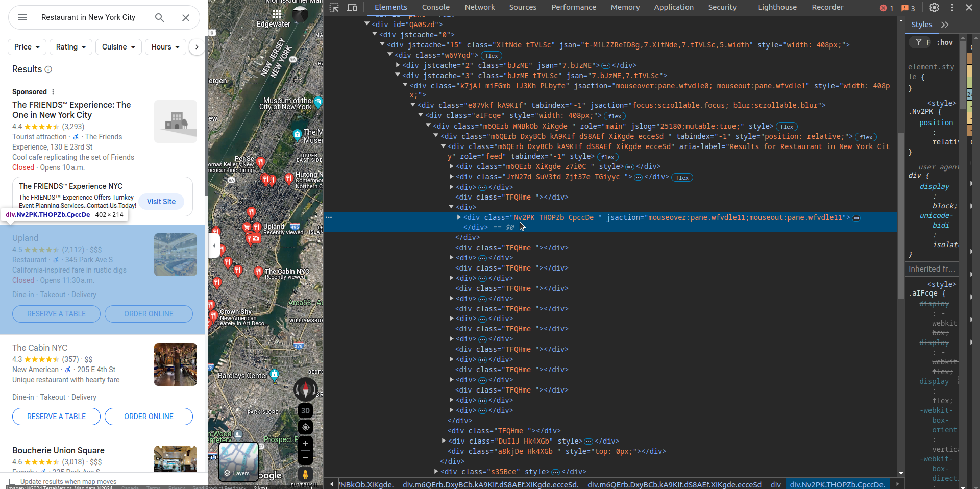Switch to the Console tab
This screenshot has width=980, height=489.
(x=435, y=7)
